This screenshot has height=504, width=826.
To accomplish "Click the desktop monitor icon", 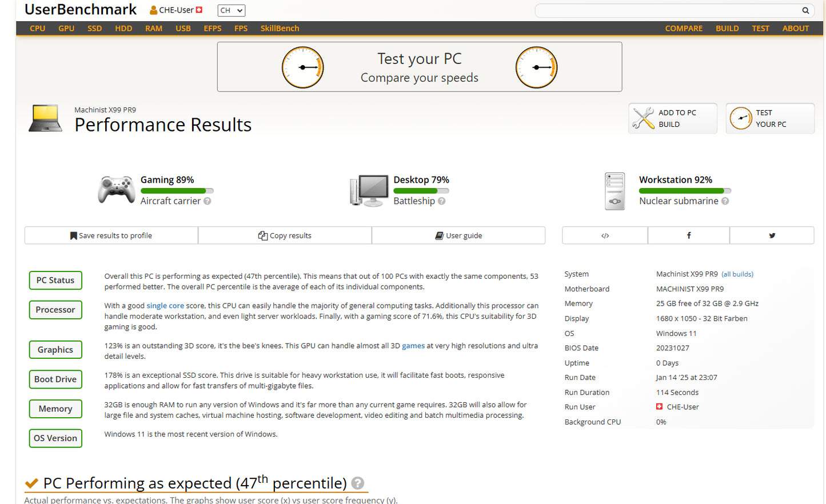I will point(369,190).
